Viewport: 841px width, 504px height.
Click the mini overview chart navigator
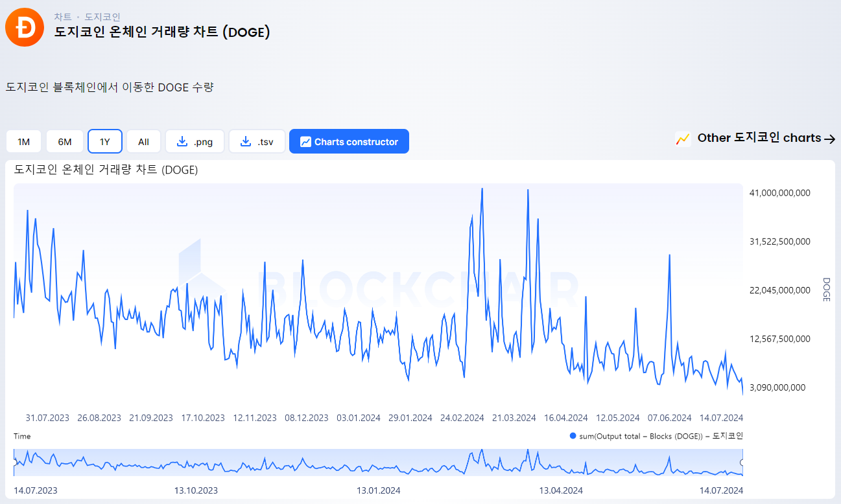[378, 463]
